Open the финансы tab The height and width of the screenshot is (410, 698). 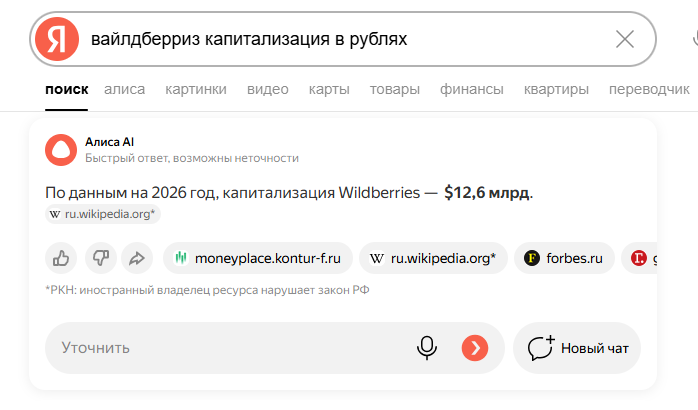pos(471,89)
